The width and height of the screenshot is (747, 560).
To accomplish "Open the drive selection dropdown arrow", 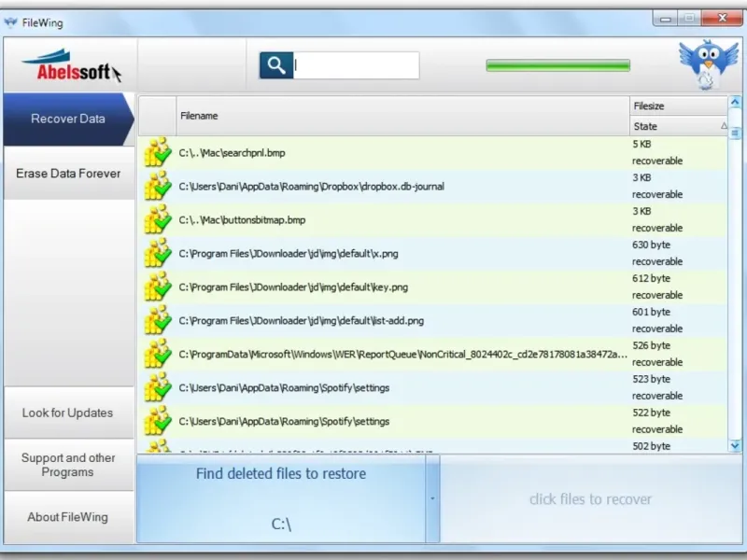I will point(432,498).
